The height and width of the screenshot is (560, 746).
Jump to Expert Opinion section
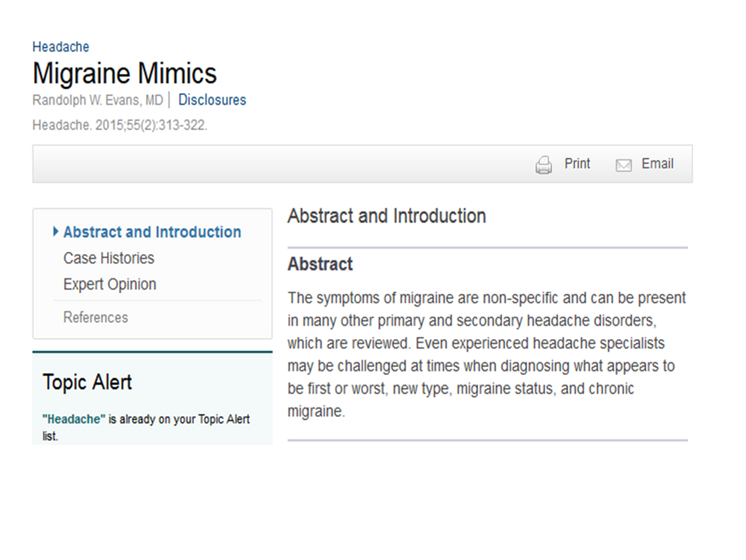tap(110, 284)
